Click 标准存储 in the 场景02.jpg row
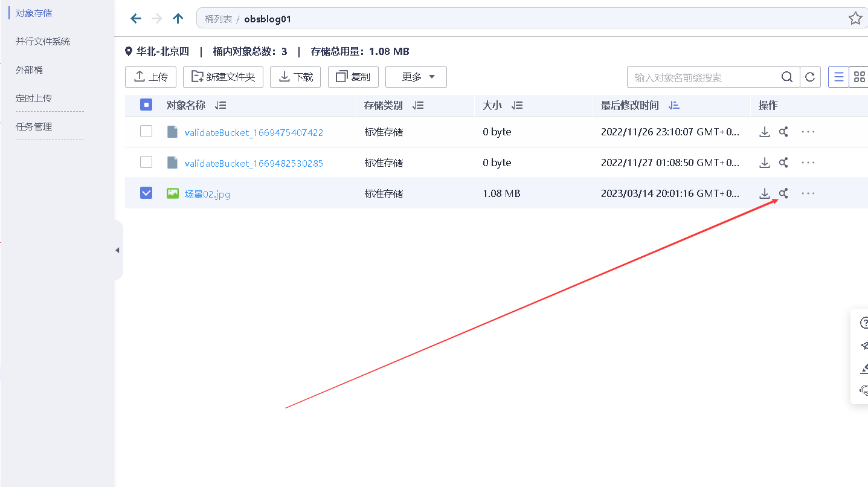The image size is (868, 487). pyautogui.click(x=384, y=193)
